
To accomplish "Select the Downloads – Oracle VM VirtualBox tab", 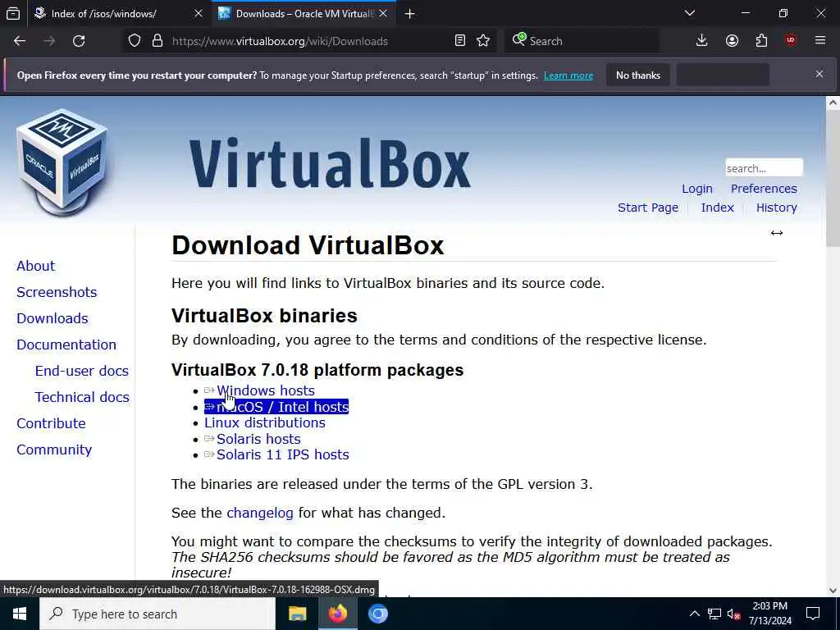I will 304,14.
